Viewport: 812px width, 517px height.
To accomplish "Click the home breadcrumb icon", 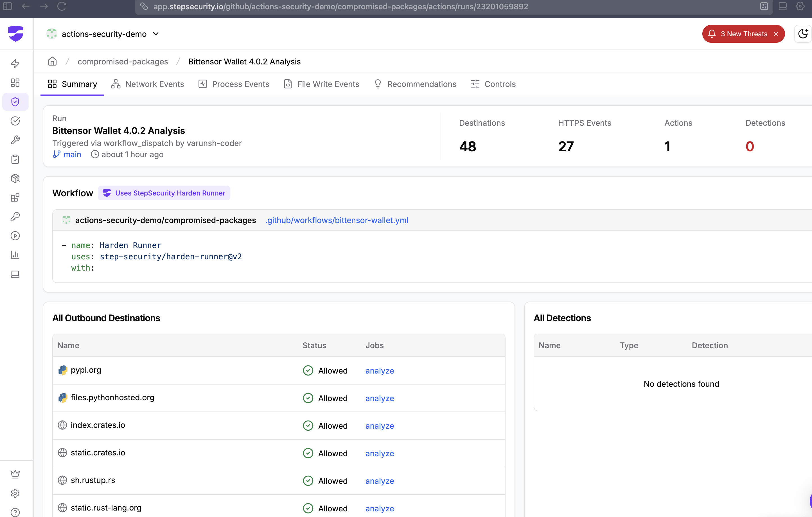I will (x=52, y=61).
